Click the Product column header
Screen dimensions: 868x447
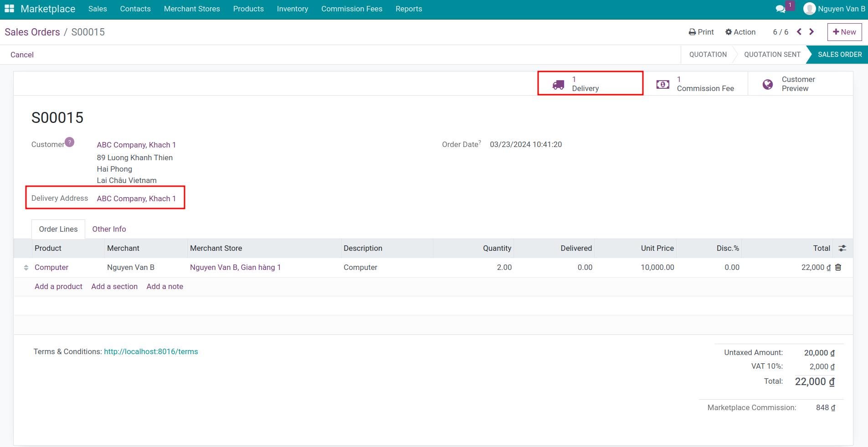(68, 248)
